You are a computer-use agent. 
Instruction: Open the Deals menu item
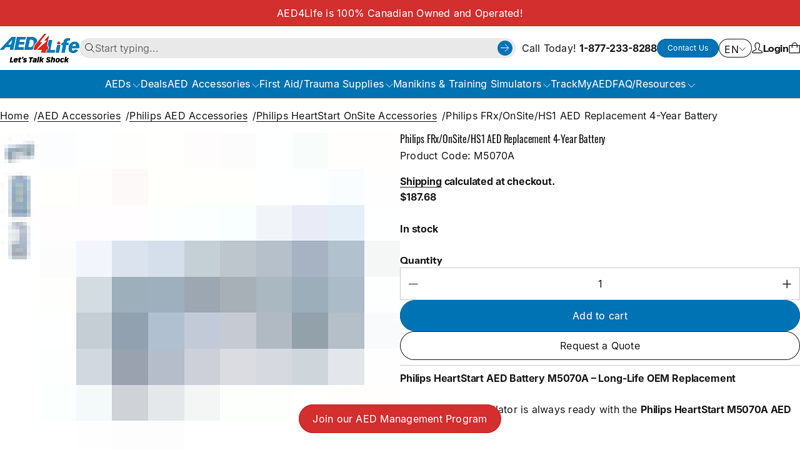[154, 84]
